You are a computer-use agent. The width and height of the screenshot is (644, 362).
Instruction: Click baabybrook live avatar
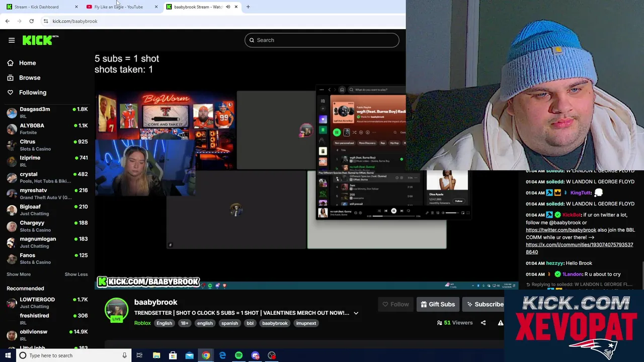pyautogui.click(x=116, y=310)
